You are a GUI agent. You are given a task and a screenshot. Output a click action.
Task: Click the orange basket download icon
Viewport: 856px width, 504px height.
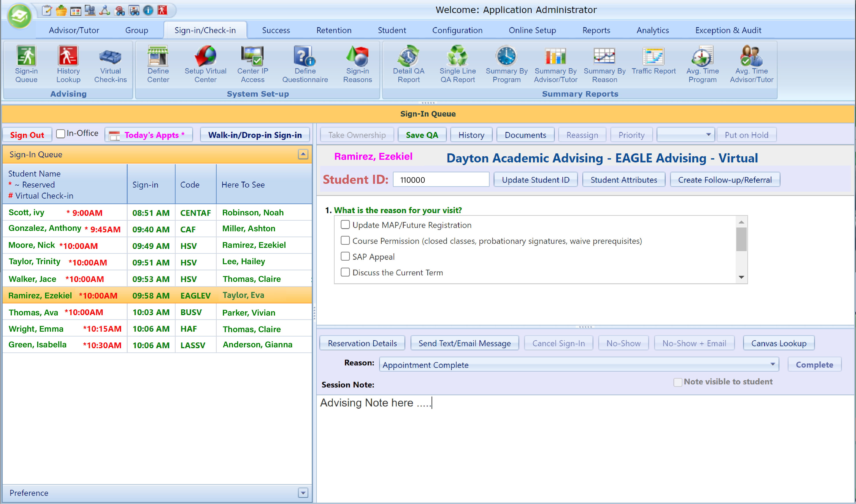click(61, 11)
